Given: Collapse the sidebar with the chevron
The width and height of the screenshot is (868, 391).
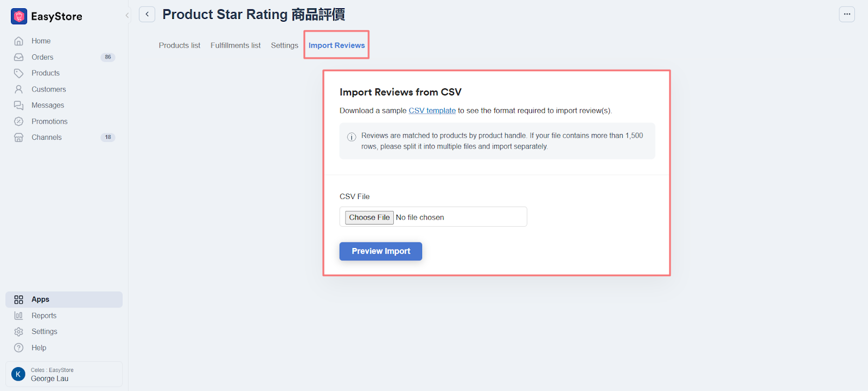Looking at the screenshot, I should [127, 15].
